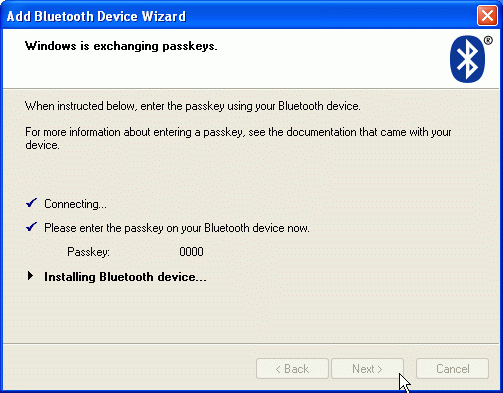Click the Next button
503x393 pixels.
[367, 369]
